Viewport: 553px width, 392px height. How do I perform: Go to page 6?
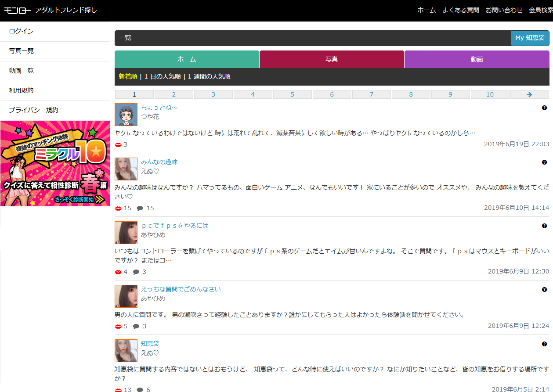pyautogui.click(x=332, y=94)
